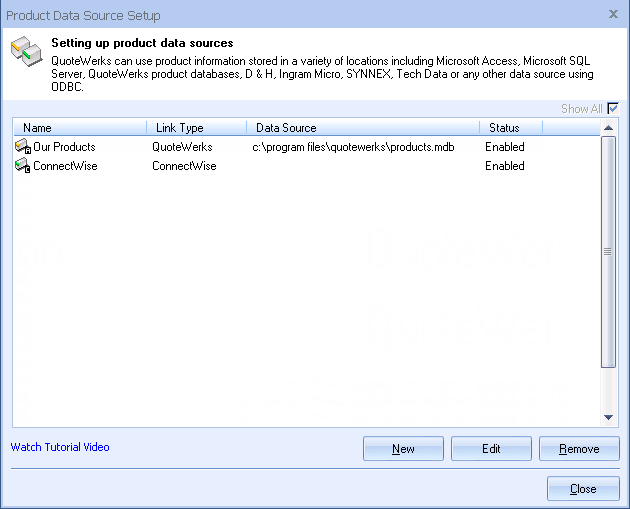This screenshot has width=630, height=509.
Task: Select the products.mdb data source path cell
Action: 353,147
